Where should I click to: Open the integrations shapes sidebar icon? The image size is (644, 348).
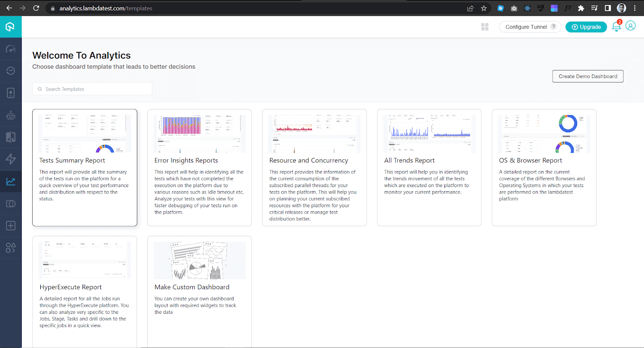point(11,248)
